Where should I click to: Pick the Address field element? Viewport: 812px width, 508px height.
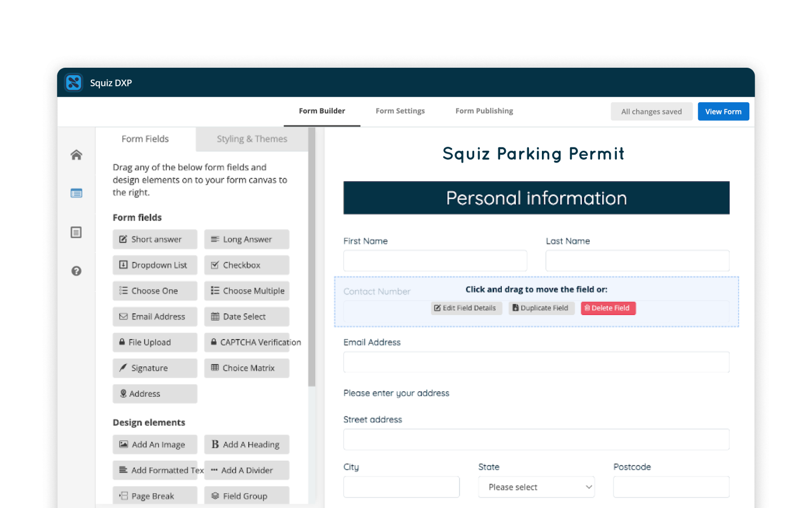(x=155, y=394)
